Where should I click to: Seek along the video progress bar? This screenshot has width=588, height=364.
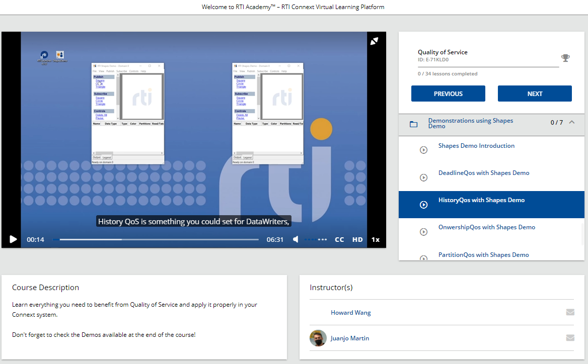[156, 240]
